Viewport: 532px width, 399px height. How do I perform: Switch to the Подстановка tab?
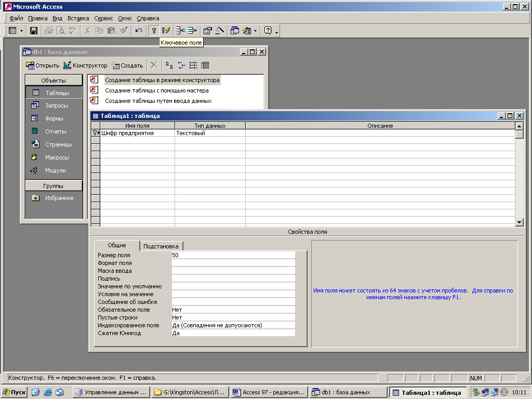[161, 246]
